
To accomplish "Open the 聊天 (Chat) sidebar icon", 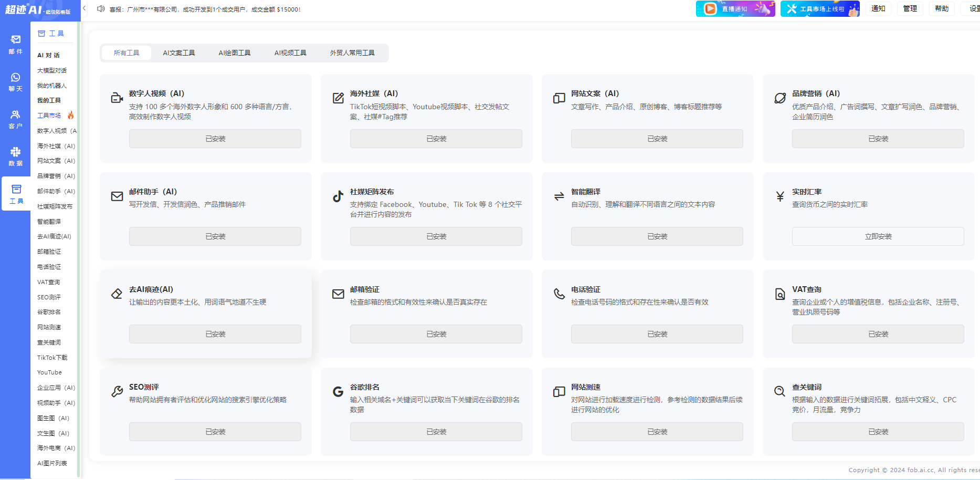I will (15, 82).
